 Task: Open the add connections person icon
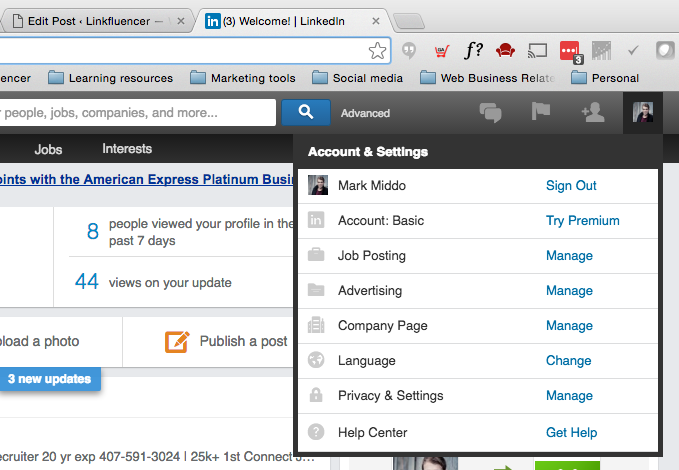pos(593,112)
